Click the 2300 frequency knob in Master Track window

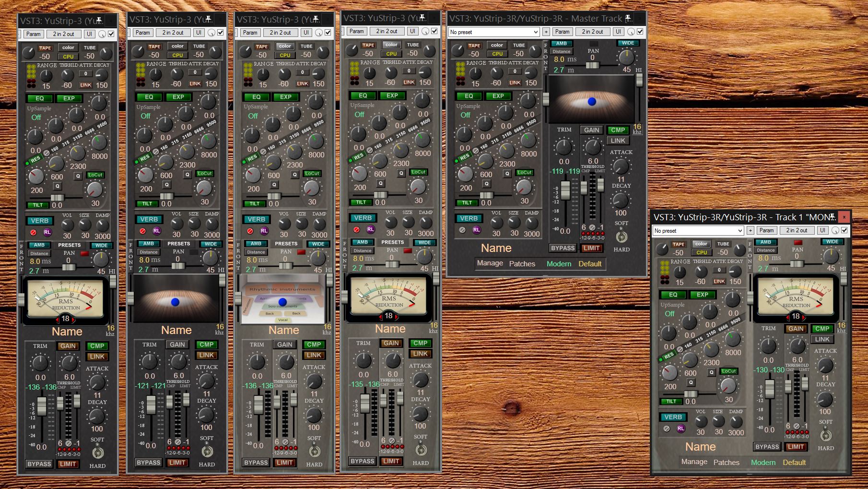click(x=507, y=151)
